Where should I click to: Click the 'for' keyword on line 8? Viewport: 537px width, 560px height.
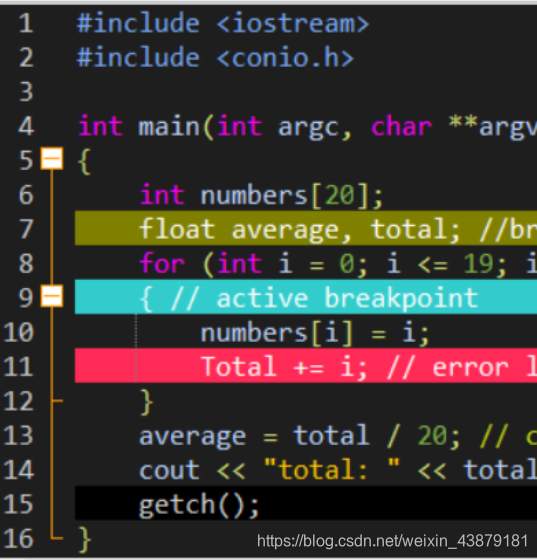162,264
